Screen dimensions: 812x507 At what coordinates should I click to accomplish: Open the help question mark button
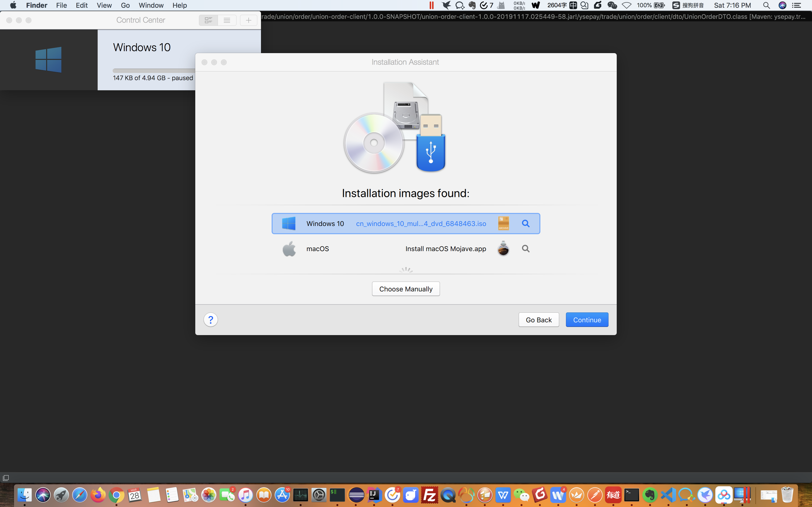click(x=210, y=320)
